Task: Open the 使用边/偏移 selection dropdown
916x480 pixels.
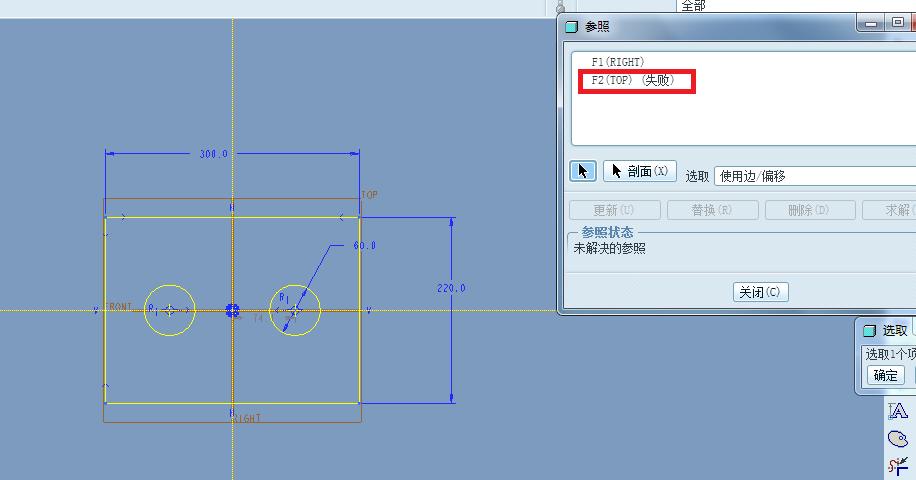Action: [x=815, y=176]
